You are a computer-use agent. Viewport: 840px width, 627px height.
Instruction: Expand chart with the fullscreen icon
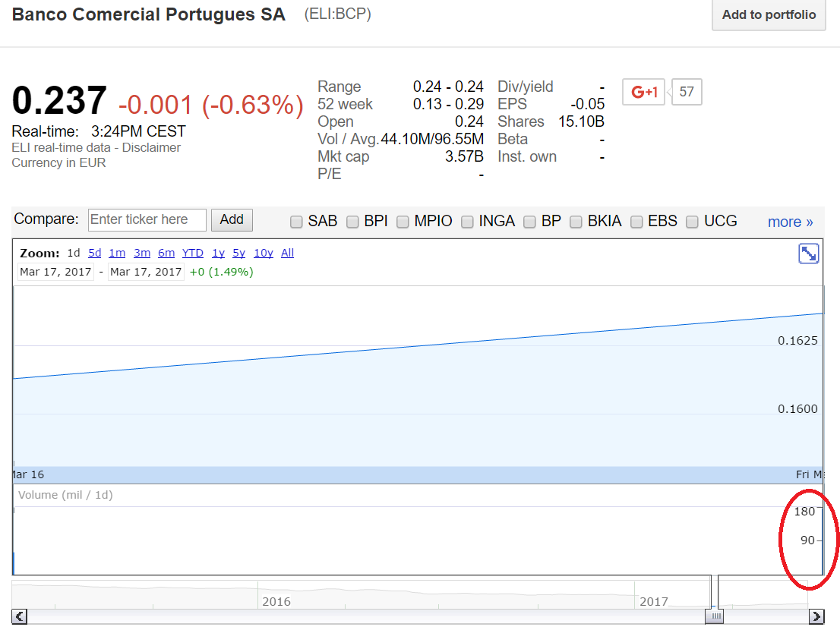808,254
